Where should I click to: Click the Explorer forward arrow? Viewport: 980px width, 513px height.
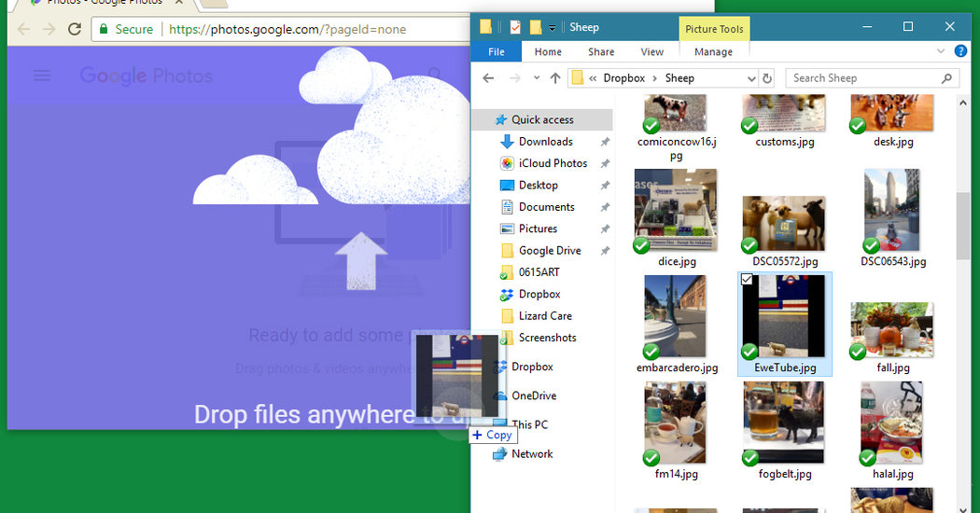click(x=515, y=78)
